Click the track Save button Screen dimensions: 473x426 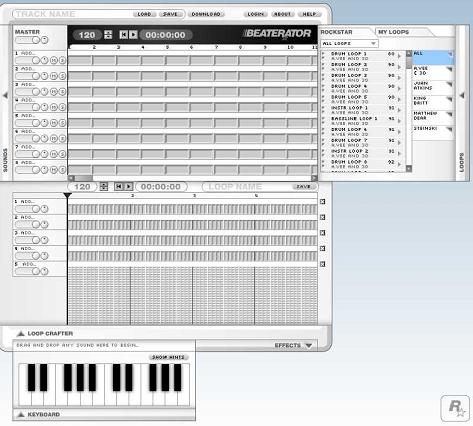tap(170, 14)
